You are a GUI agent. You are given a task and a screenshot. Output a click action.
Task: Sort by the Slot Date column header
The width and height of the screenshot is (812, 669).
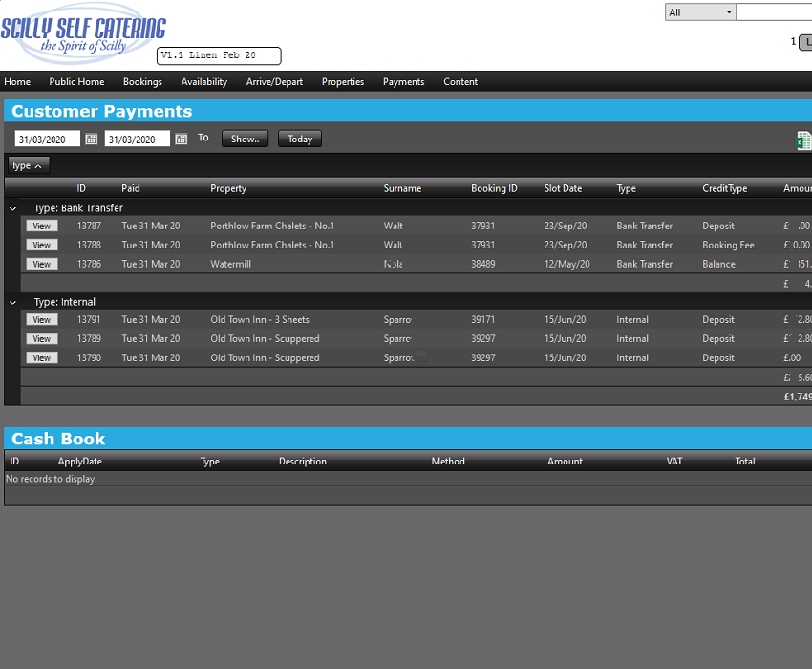[563, 189]
